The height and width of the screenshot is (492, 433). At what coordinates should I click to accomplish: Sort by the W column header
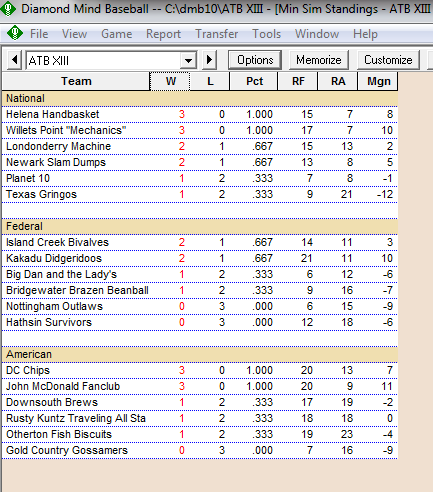[x=170, y=81]
